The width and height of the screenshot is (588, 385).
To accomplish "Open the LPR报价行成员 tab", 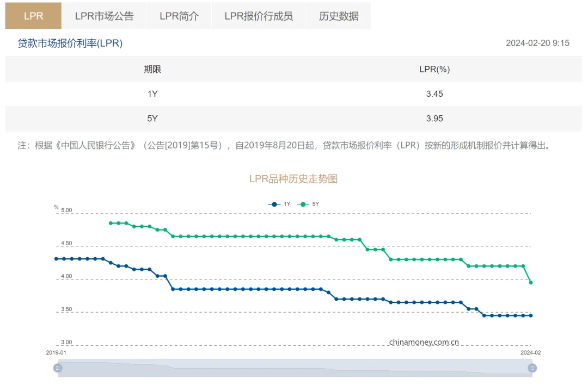I will [x=259, y=16].
